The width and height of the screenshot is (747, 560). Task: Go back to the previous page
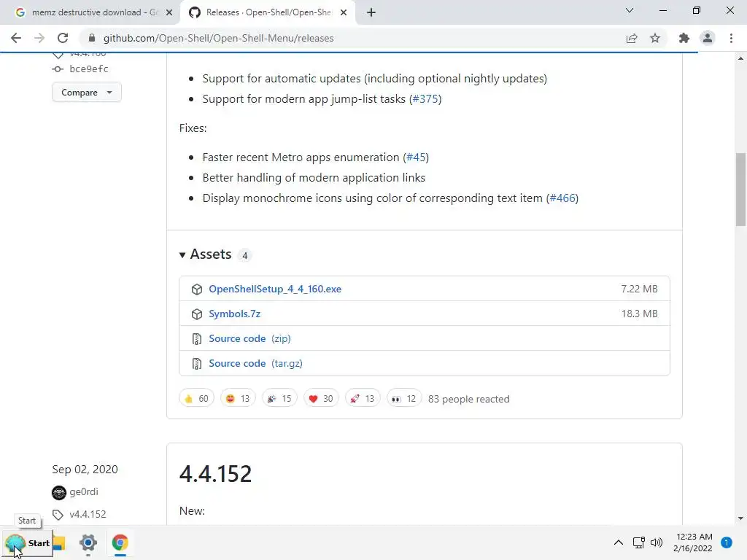(x=16, y=38)
